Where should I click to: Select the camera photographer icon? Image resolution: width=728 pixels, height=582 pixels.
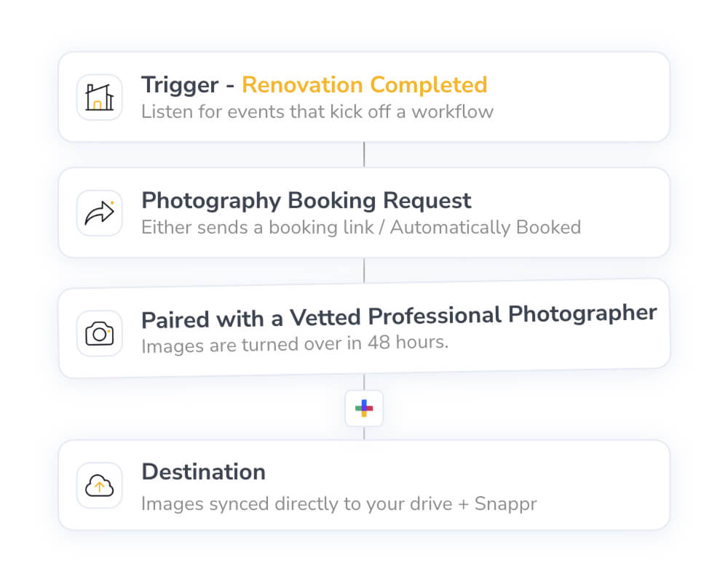coord(100,333)
